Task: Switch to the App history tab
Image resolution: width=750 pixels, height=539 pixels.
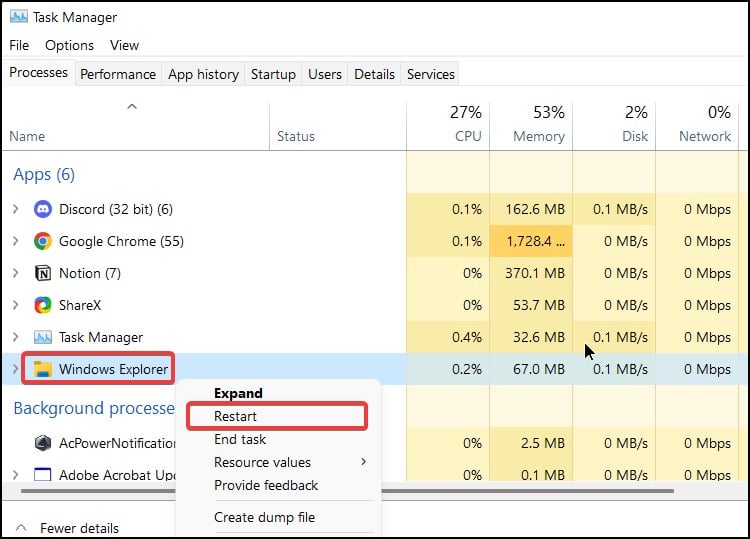Action: 203,74
